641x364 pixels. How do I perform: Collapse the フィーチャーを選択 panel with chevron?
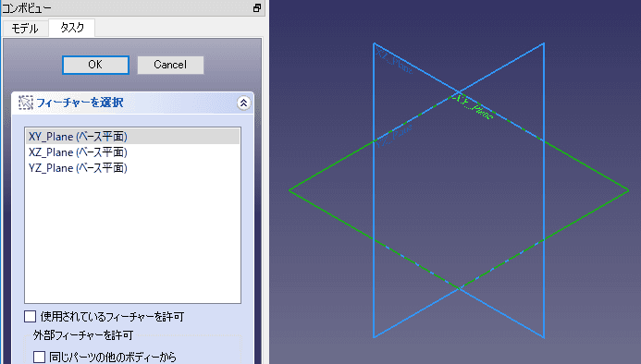tap(243, 103)
